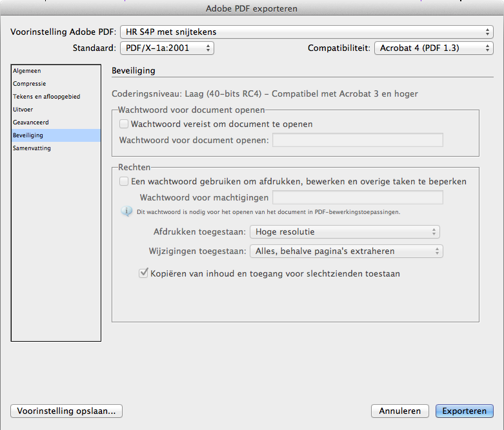This screenshot has height=430, width=504.
Task: Enable password required to open document
Action: [x=124, y=124]
